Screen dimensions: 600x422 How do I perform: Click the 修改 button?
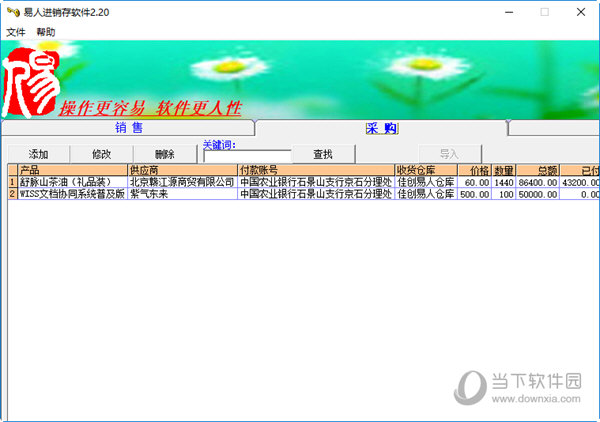[x=101, y=154]
